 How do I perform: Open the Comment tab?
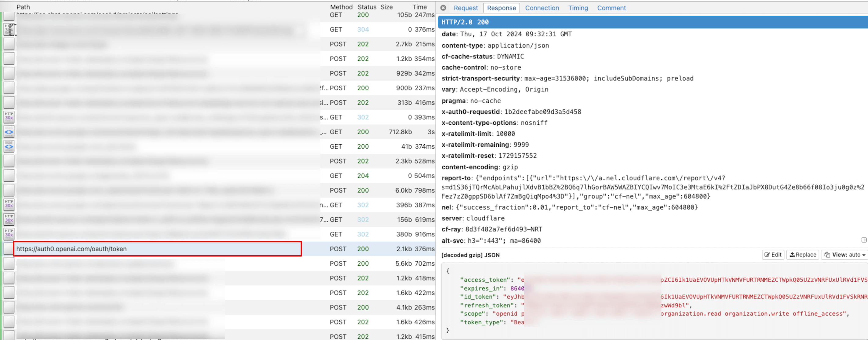pyautogui.click(x=611, y=8)
